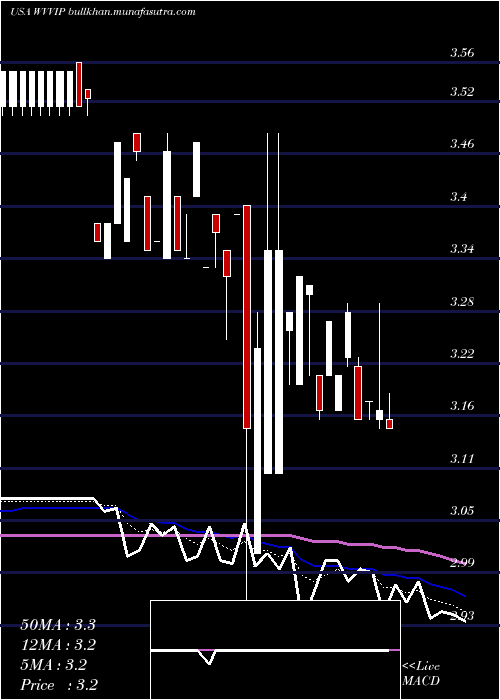This screenshot has height=700, width=500.
Task: Click the 2.99 price axis label
Action: pyautogui.click(x=462, y=563)
